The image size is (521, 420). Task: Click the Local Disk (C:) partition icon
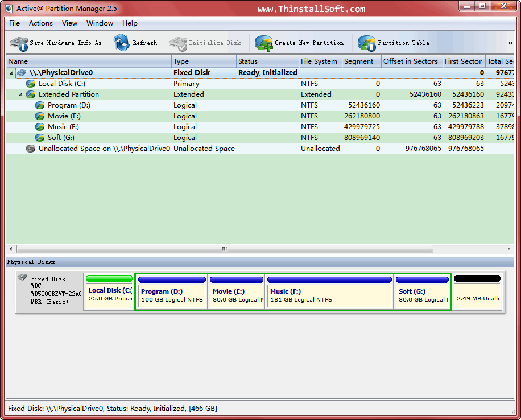(x=31, y=84)
